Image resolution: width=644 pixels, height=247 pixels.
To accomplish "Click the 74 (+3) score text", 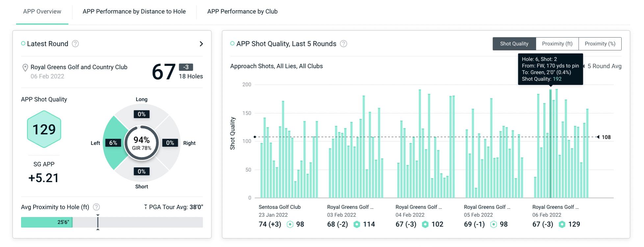I will [270, 225].
